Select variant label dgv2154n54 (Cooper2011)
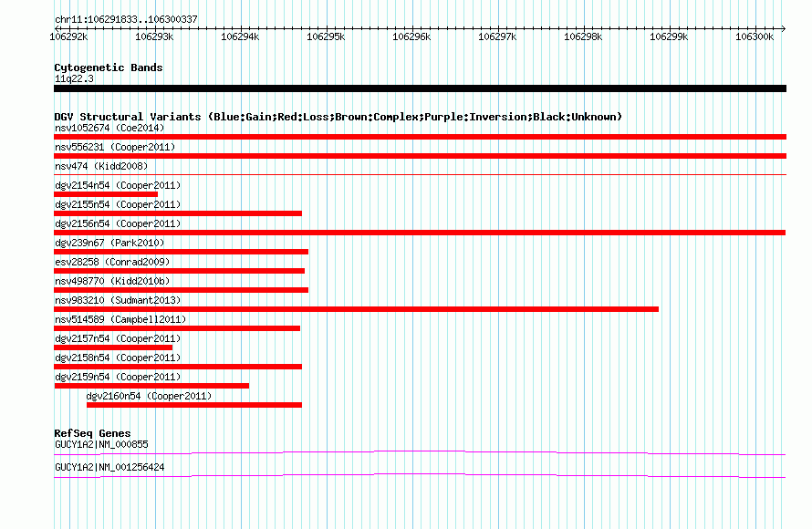The height and width of the screenshot is (529, 812). pos(118,185)
